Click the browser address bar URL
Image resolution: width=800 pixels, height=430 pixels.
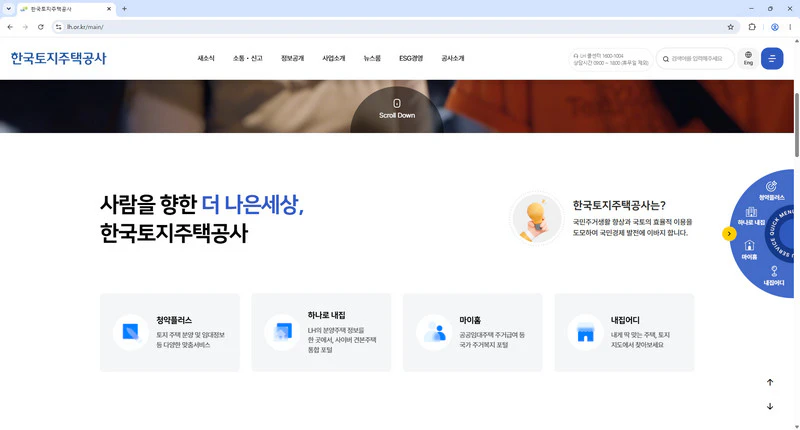point(85,27)
